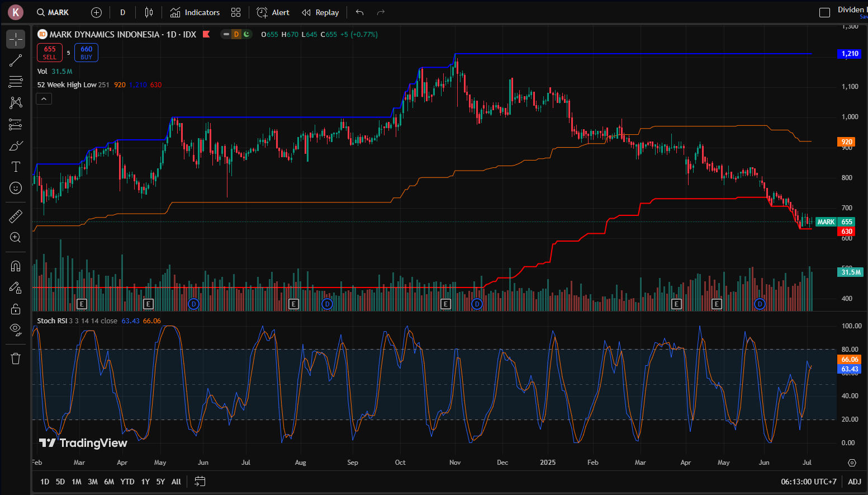The width and height of the screenshot is (868, 495).
Task: Select the Vol 31.5M volume legend
Action: [x=55, y=72]
